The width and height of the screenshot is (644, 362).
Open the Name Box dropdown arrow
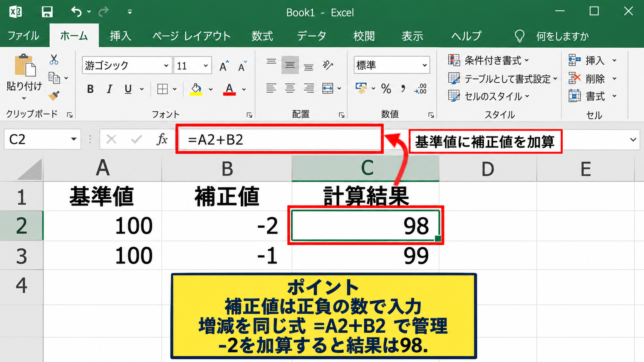pyautogui.click(x=73, y=139)
